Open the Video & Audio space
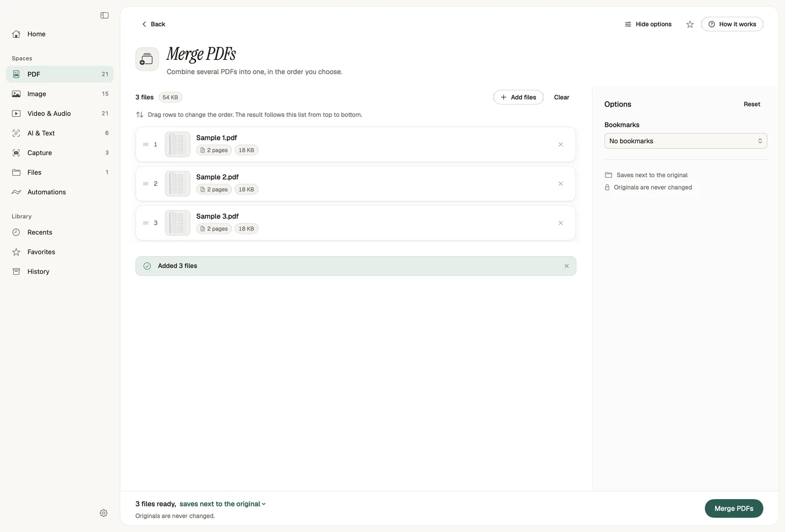The width and height of the screenshot is (785, 532). click(x=60, y=113)
